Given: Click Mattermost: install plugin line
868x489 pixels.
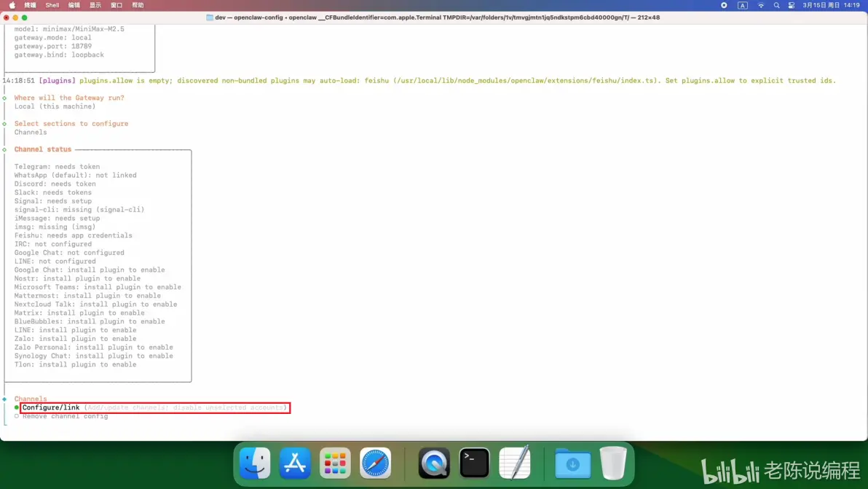Looking at the screenshot, I should click(87, 296).
